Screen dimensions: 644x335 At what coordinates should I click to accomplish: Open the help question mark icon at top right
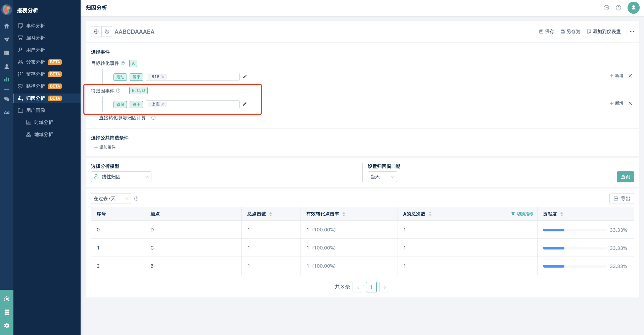pos(618,8)
